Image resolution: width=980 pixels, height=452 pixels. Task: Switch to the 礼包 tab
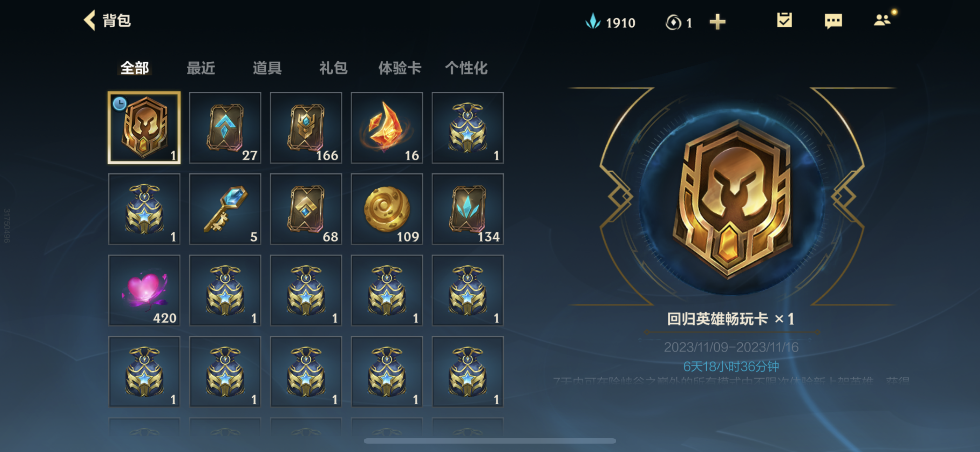(x=333, y=68)
